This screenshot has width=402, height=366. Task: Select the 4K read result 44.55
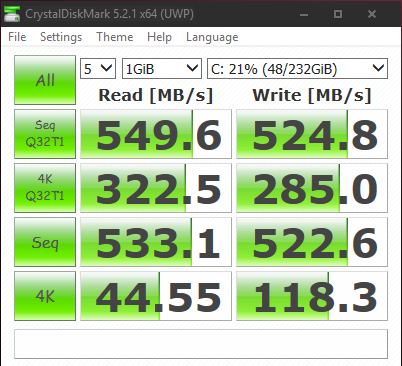(x=156, y=296)
